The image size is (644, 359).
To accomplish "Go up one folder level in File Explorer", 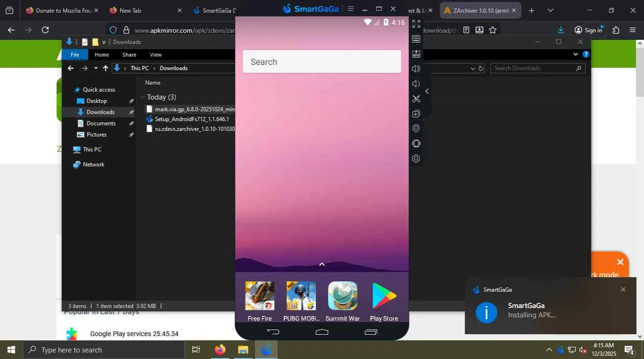I will [x=106, y=68].
